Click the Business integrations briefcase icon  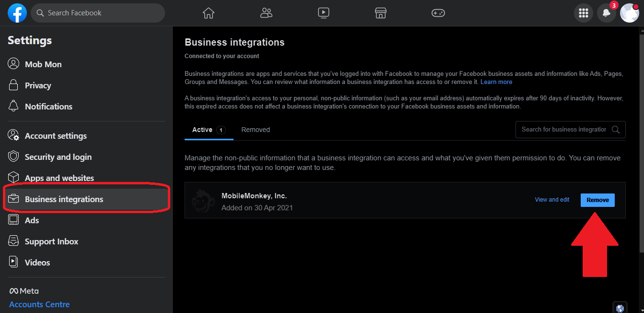tap(13, 199)
